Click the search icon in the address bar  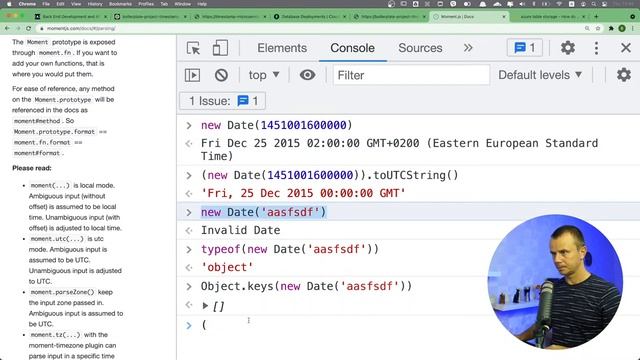pos(587,29)
